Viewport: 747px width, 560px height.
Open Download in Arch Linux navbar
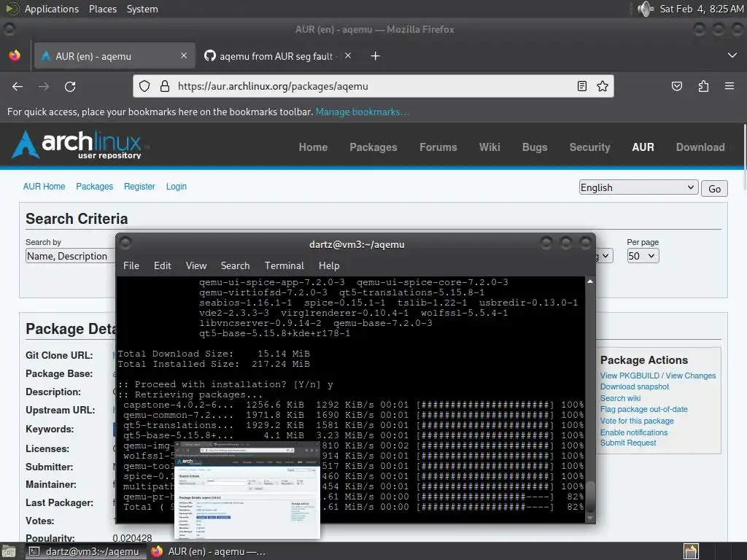[x=700, y=147]
